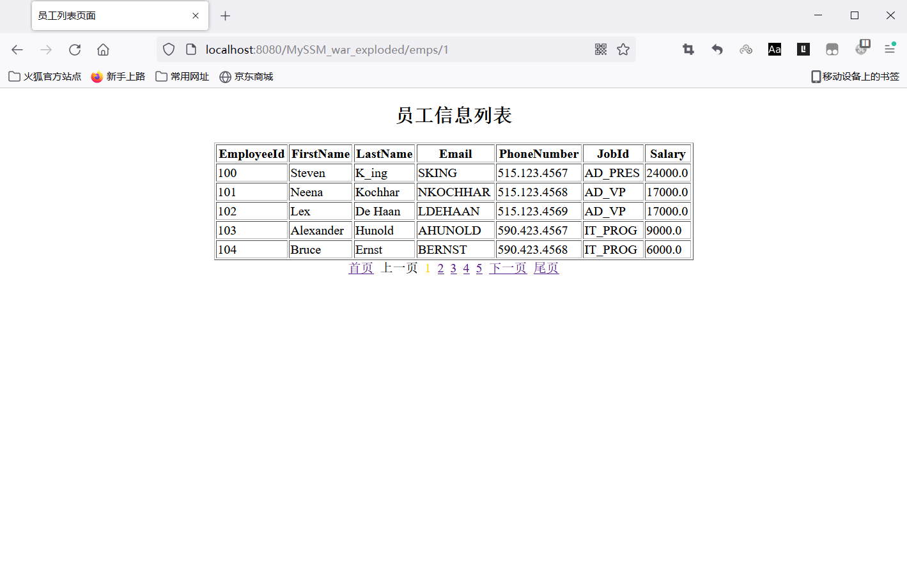This screenshot has height=588, width=907.
Task: Open the 京东商城 bookmark
Action: tap(246, 77)
